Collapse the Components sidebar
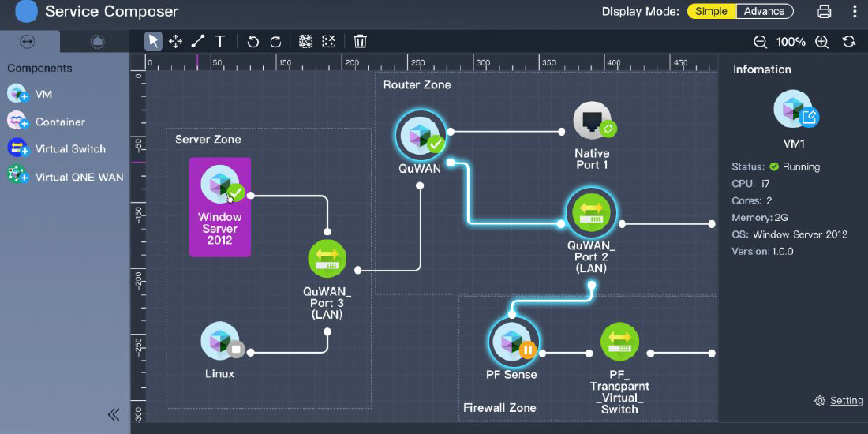The image size is (868, 434). point(114,414)
